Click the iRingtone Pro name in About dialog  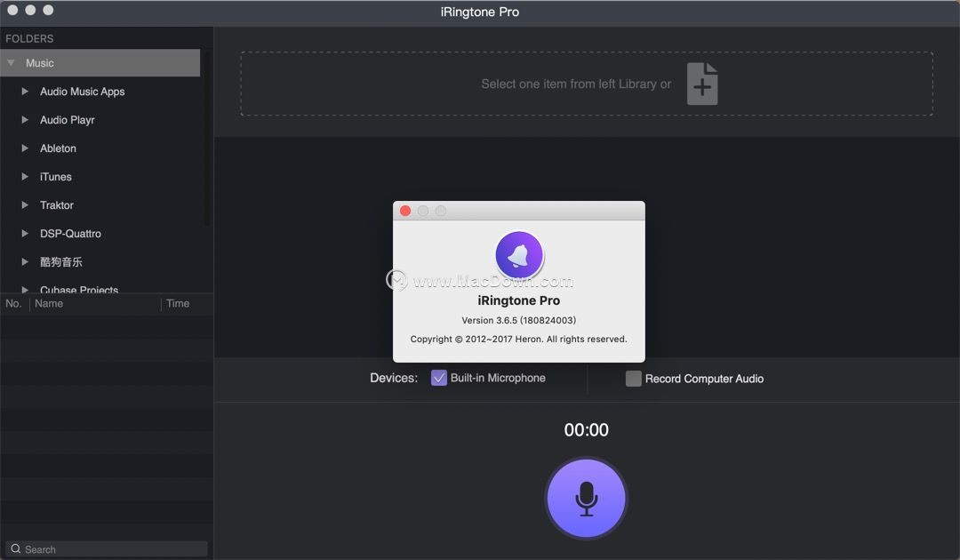[518, 300]
